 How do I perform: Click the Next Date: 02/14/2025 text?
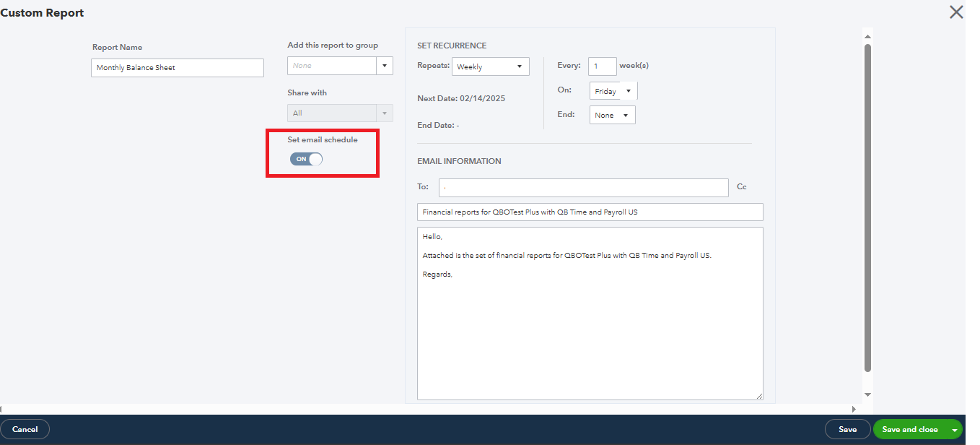coord(461,98)
